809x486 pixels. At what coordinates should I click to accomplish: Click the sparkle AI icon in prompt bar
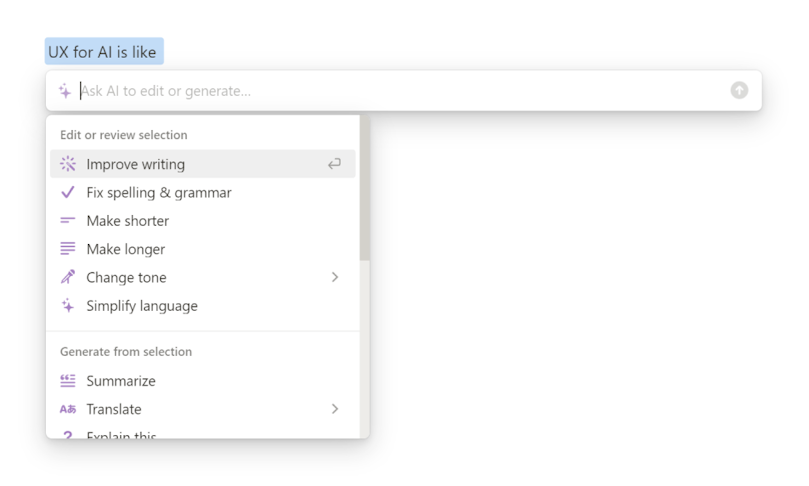(65, 91)
